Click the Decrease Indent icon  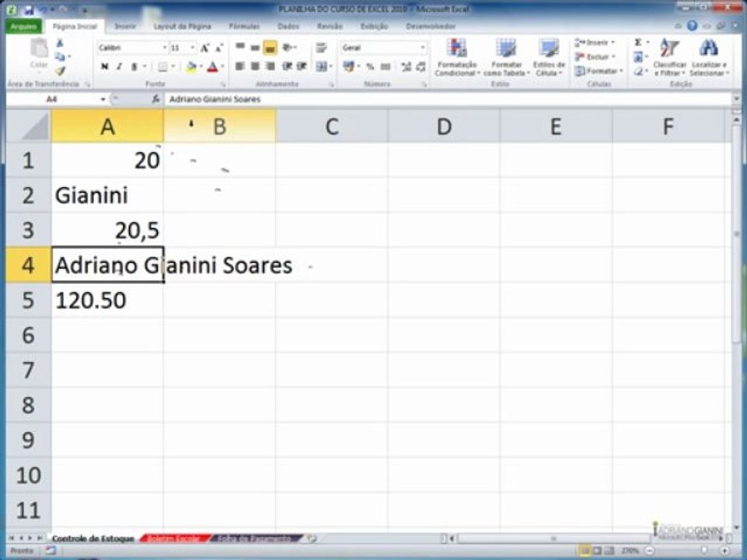pos(287,66)
